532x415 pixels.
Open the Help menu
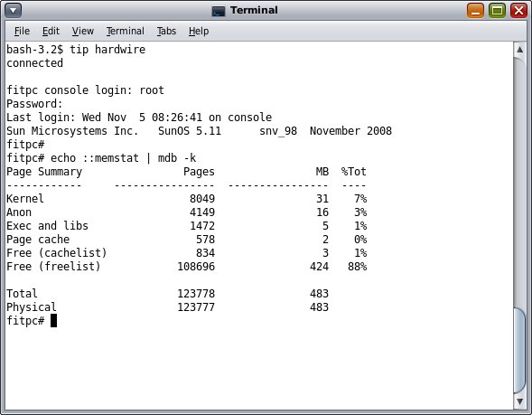[x=199, y=32]
